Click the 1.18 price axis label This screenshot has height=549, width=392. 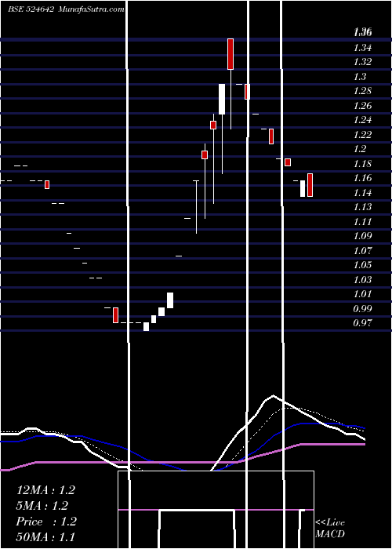(x=362, y=163)
